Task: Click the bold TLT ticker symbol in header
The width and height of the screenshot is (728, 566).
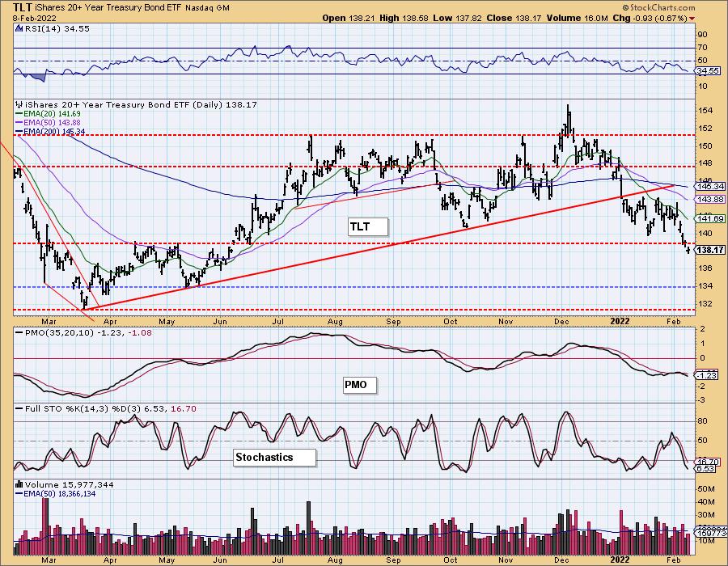Action: (21, 7)
